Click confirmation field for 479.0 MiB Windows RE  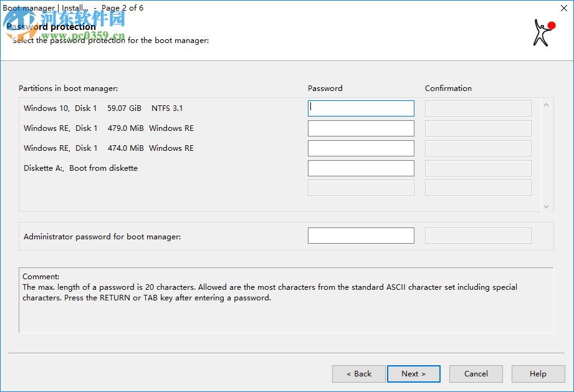click(478, 128)
